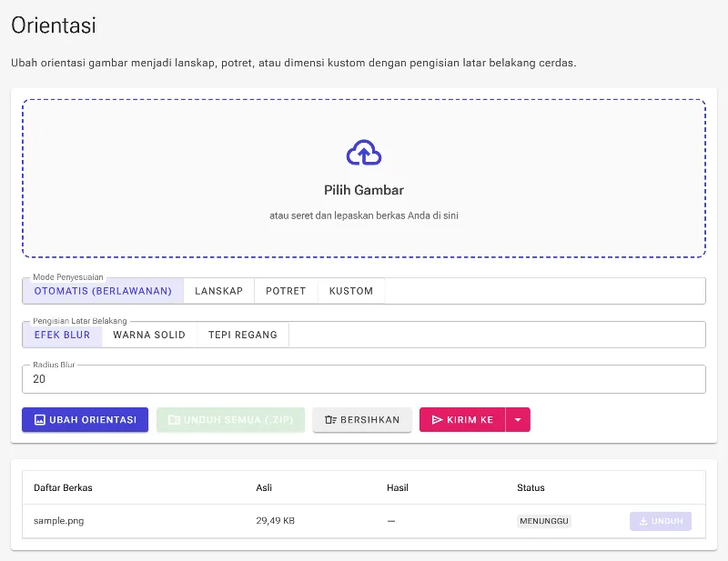The height and width of the screenshot is (561, 728).
Task: Click the dashed drop zone hint text
Action: point(364,215)
